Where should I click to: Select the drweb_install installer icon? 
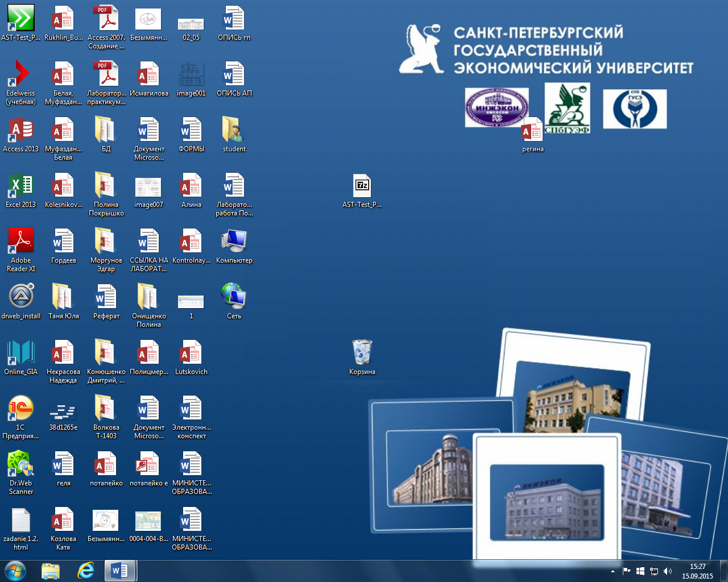click(21, 298)
